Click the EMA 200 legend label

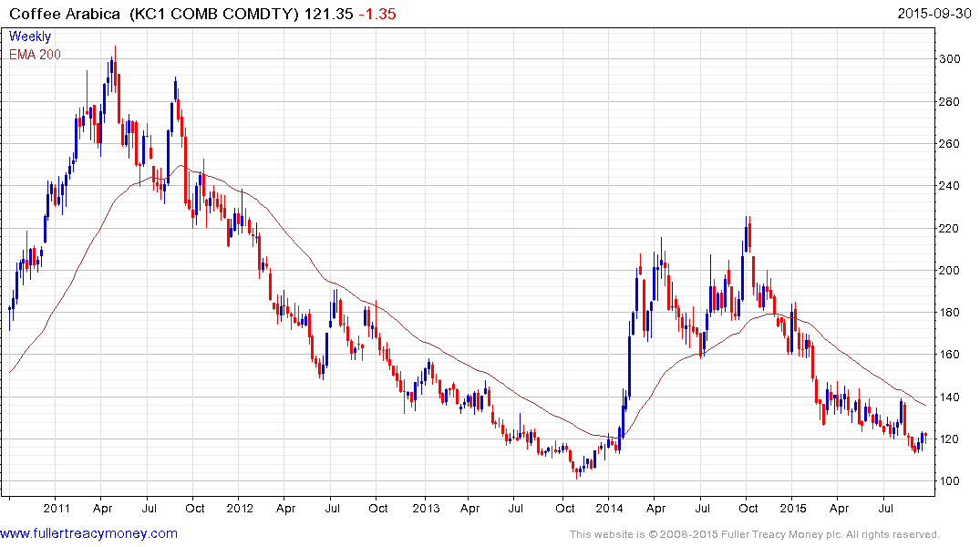coord(35,55)
